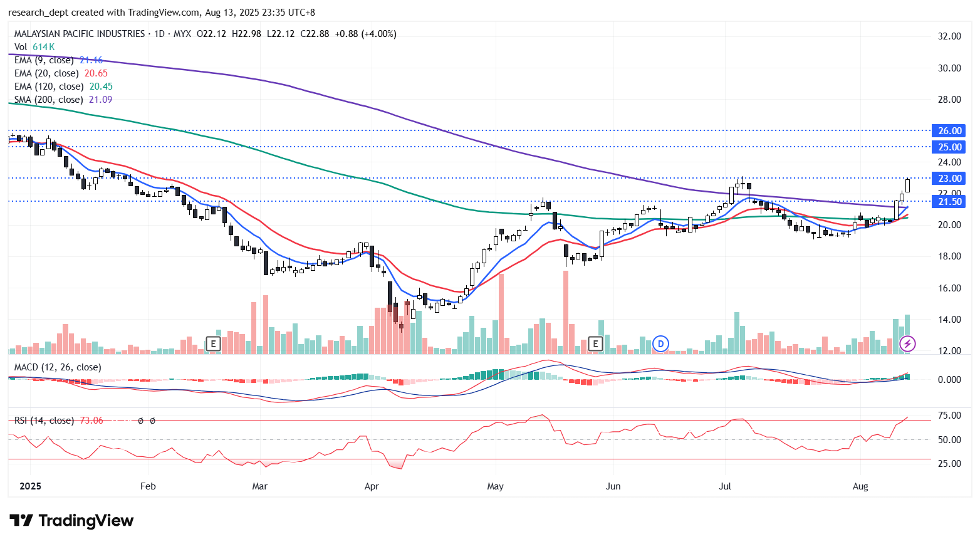Select the RSI (14, close) legend
Viewport: 980px width, 544px height.
coord(44,421)
